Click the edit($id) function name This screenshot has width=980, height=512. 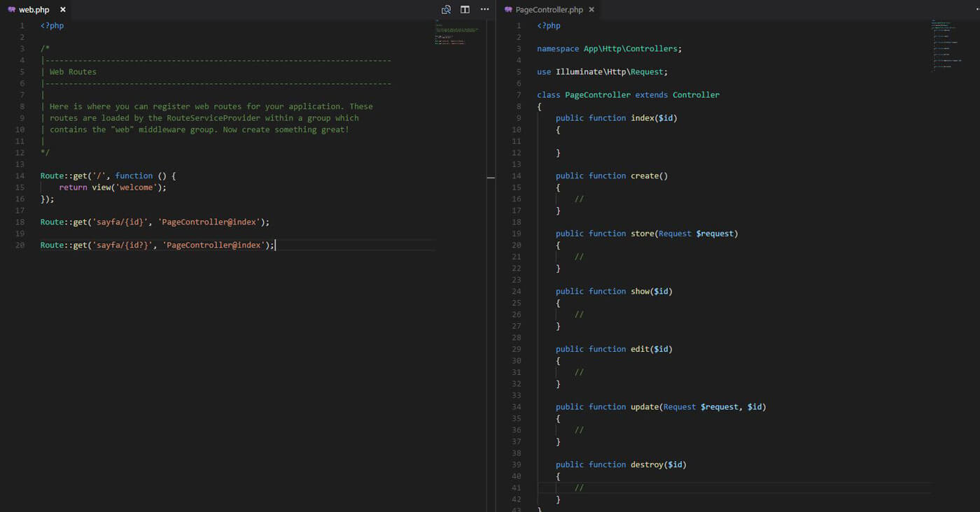point(640,349)
